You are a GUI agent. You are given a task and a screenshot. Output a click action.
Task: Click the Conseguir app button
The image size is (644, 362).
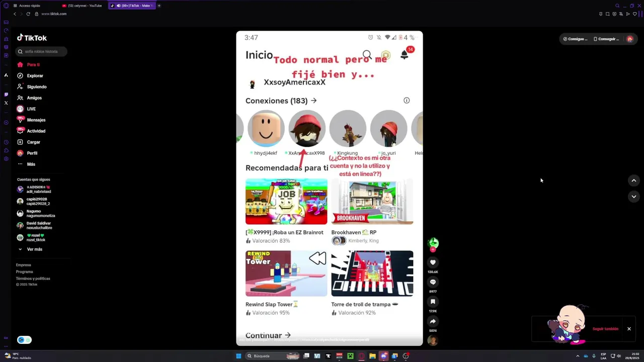[606, 39]
